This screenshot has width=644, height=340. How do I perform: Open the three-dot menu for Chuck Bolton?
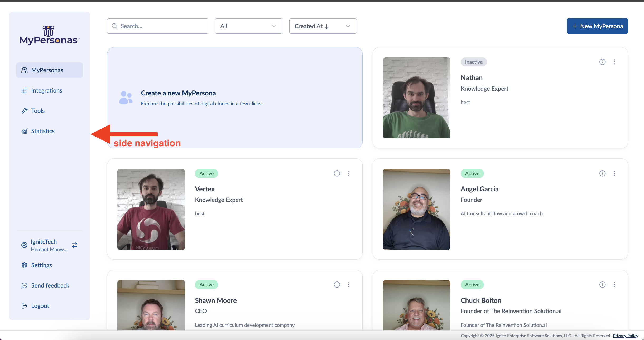614,285
